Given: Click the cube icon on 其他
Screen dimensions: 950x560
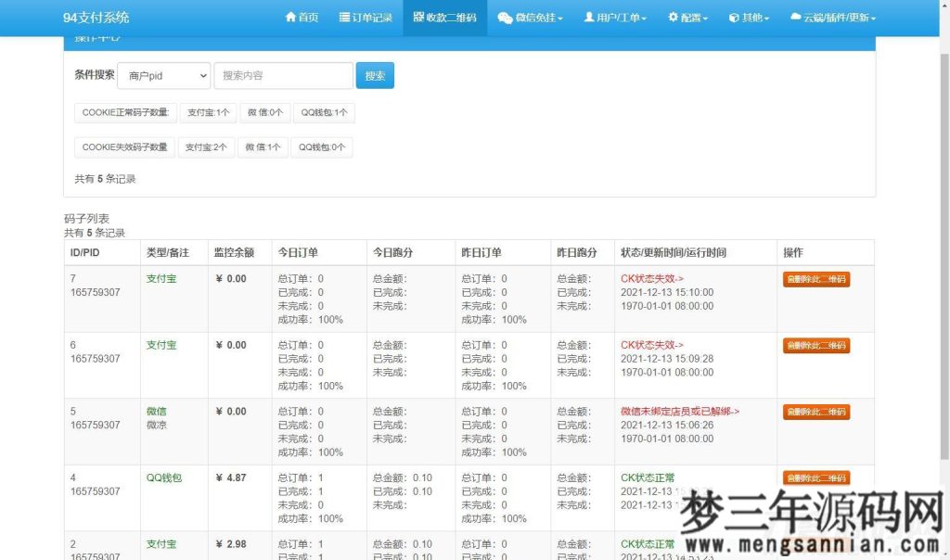Looking at the screenshot, I should [734, 17].
